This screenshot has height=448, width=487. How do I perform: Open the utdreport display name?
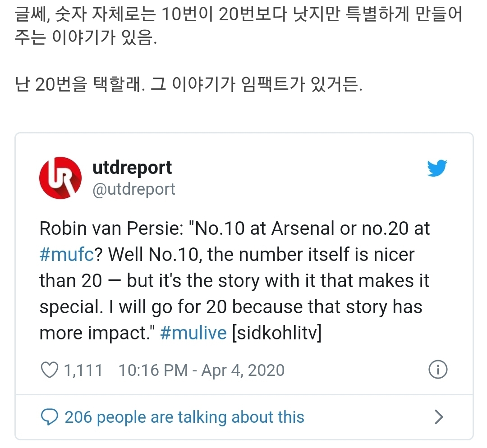click(x=132, y=168)
